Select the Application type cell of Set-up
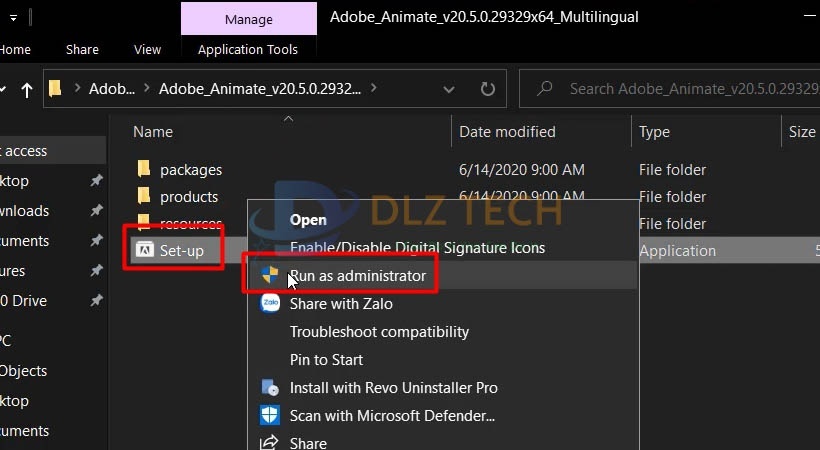 coord(677,251)
